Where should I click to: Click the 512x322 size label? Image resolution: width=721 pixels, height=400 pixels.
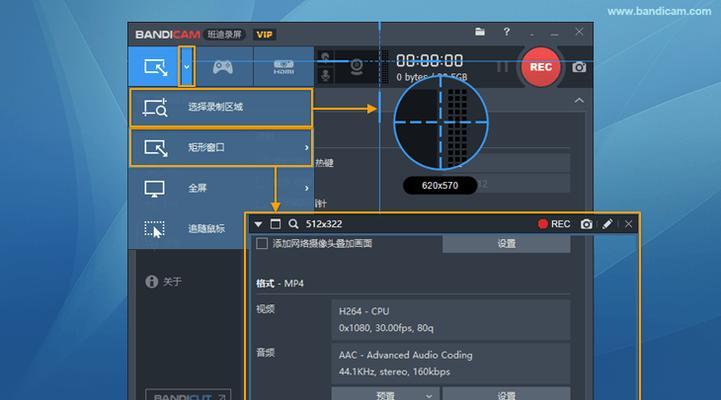coord(324,224)
